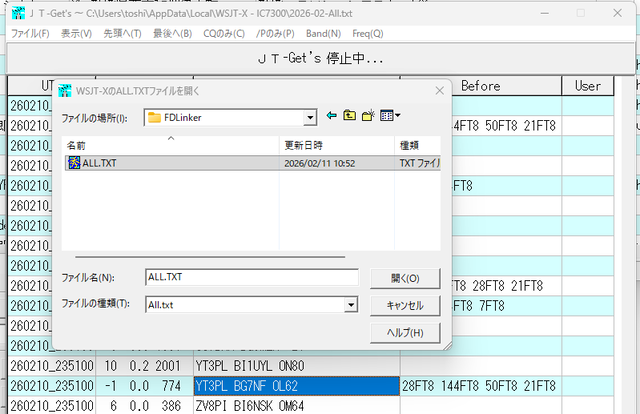Click the キャンセル cancel button
The width and height of the screenshot is (640, 414).
point(405,305)
